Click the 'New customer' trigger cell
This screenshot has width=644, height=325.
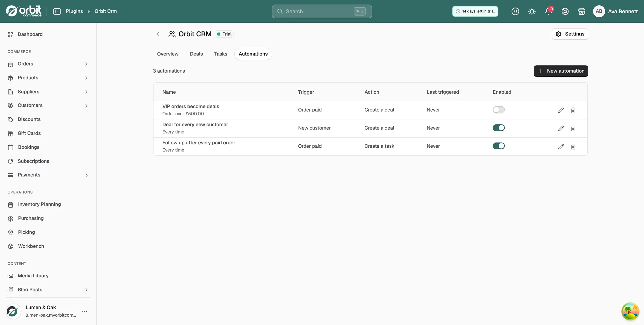pyautogui.click(x=314, y=128)
